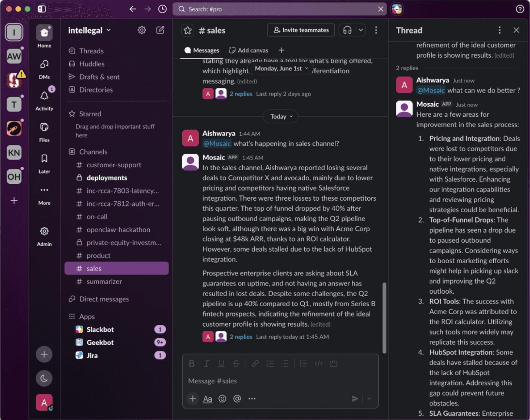
Task: Toggle underline formatting in composer
Action: pos(221,364)
